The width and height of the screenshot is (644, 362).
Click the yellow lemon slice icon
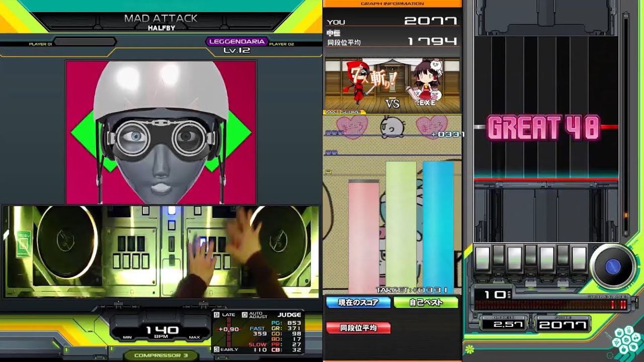469,348
